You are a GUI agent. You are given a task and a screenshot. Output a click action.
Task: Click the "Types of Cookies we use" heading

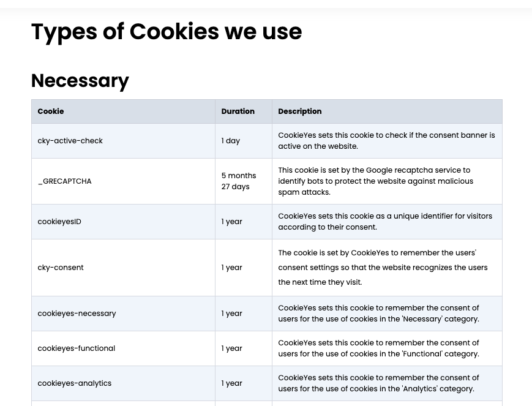click(x=166, y=32)
